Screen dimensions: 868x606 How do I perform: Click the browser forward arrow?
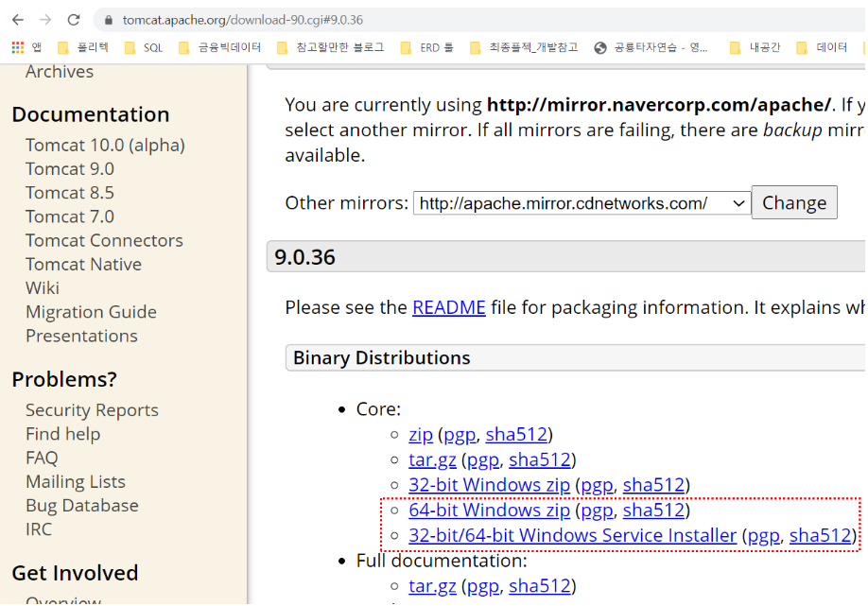pyautogui.click(x=45, y=20)
